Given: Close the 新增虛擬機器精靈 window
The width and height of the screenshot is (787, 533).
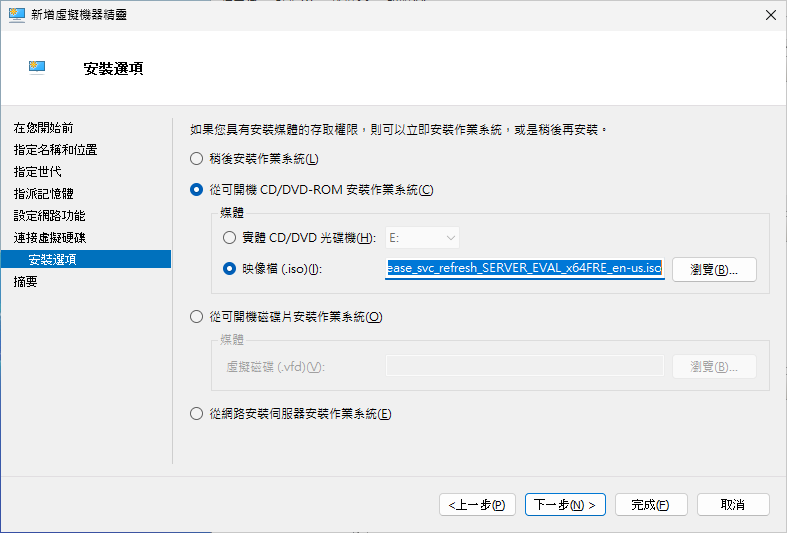Looking at the screenshot, I should tap(771, 15).
